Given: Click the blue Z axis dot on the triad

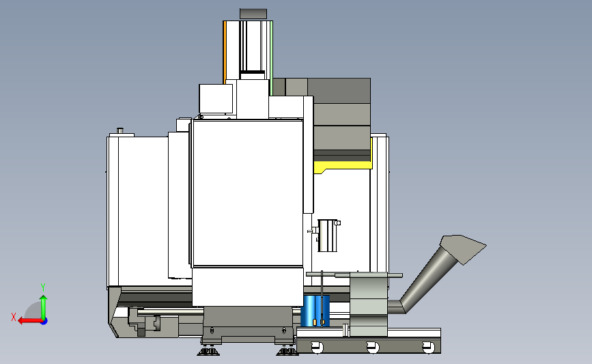Looking at the screenshot, I should [x=44, y=322].
